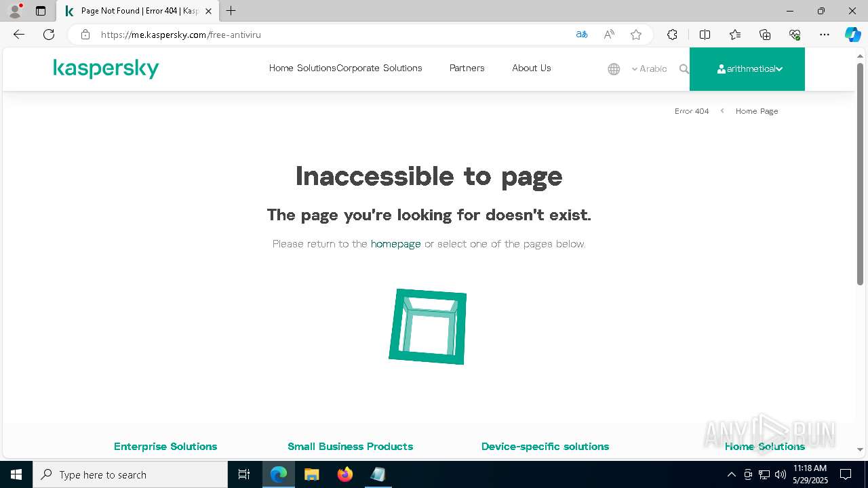
Task: Open Edge Settings and more menu
Action: (x=825, y=35)
